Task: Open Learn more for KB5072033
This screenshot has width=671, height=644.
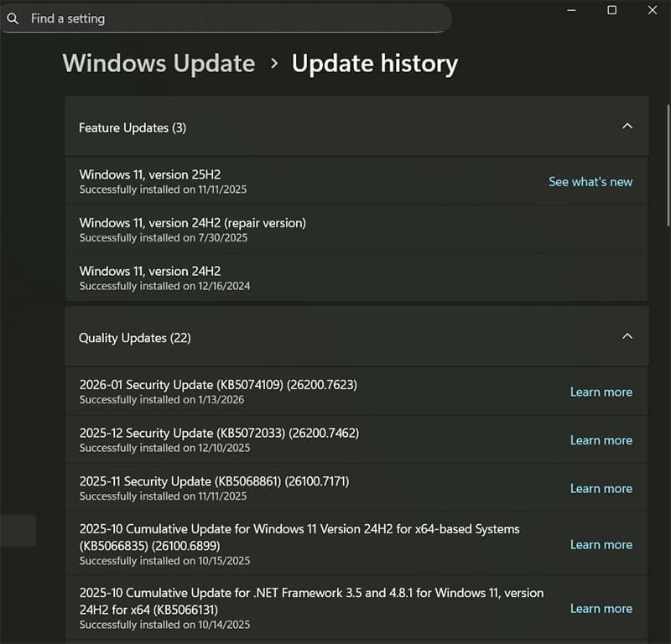Action: 601,440
